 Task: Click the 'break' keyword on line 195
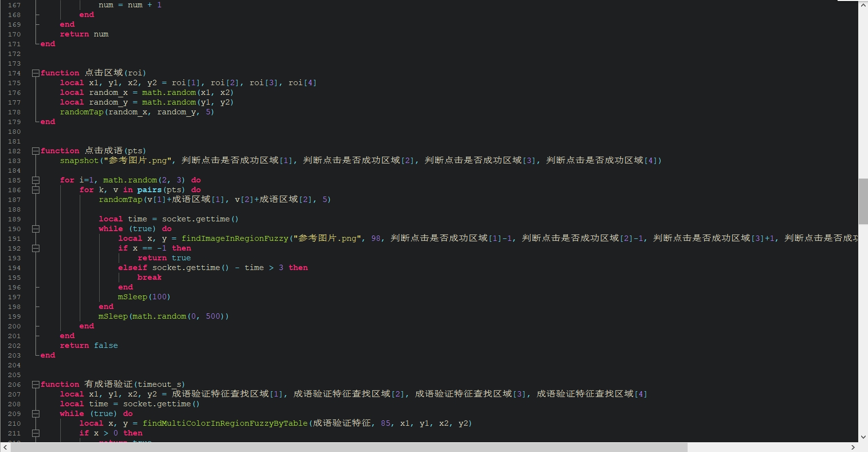(149, 277)
